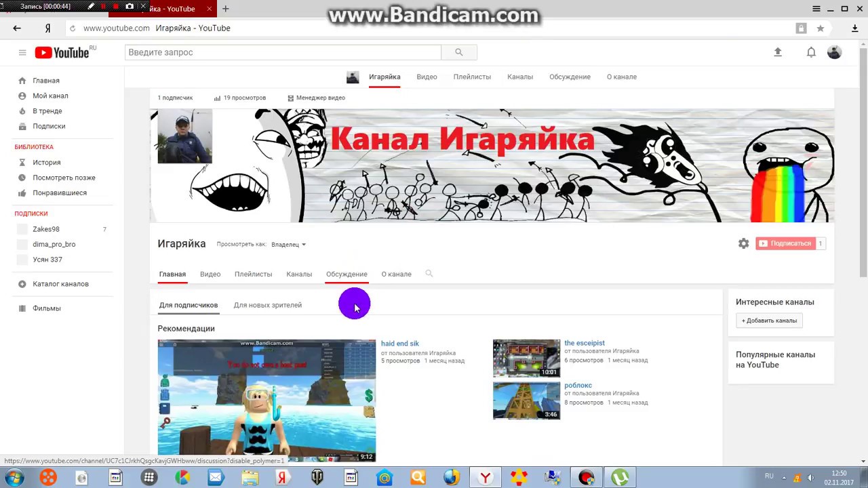The image size is (868, 488).
Task: Open Yandex Browser from the taskbar
Action: point(486,477)
